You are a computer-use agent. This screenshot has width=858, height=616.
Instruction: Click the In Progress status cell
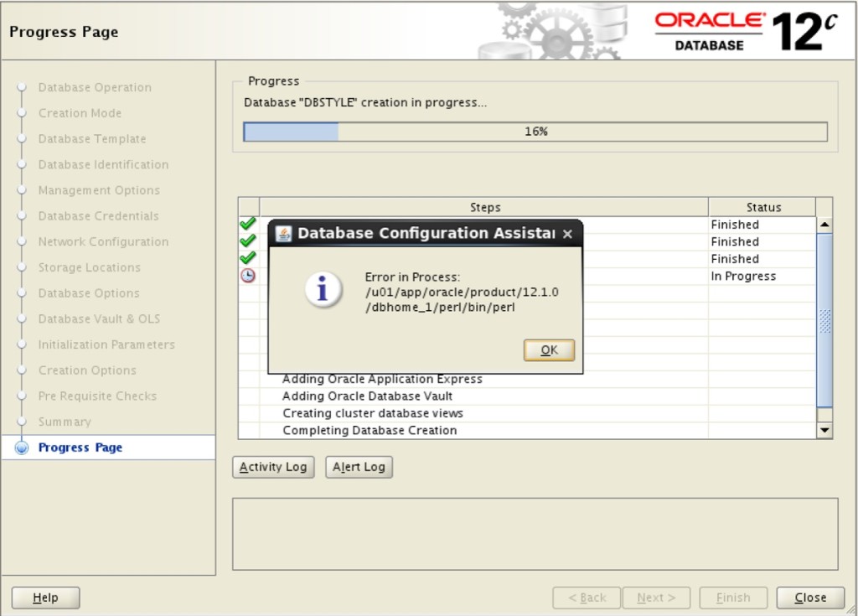[x=762, y=276]
